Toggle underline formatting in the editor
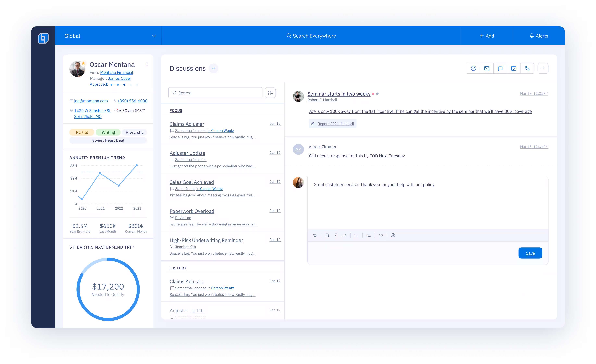This screenshot has height=364, width=596. coord(344,235)
